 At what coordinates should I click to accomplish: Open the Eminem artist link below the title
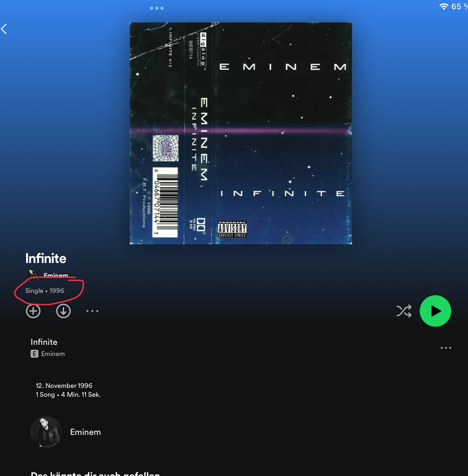click(56, 275)
